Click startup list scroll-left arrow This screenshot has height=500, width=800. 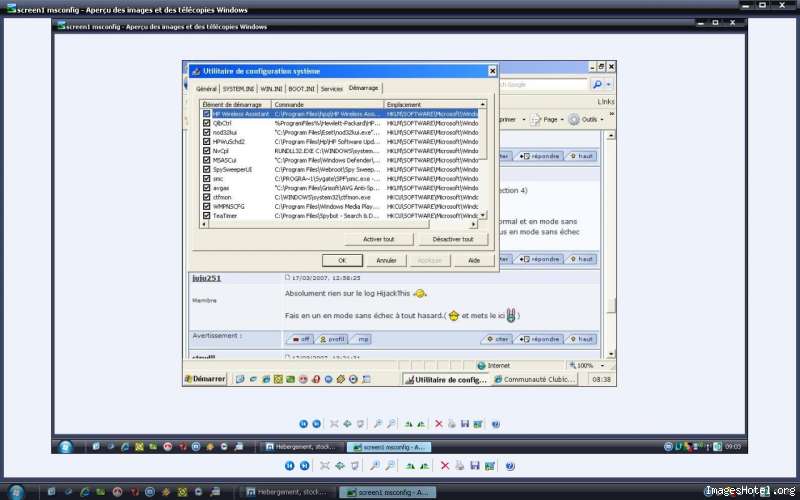click(204, 224)
